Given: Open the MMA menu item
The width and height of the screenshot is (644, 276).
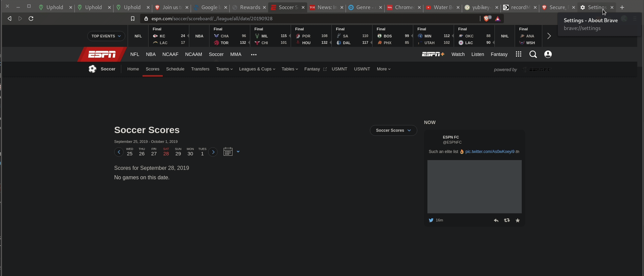Looking at the screenshot, I should tap(236, 54).
